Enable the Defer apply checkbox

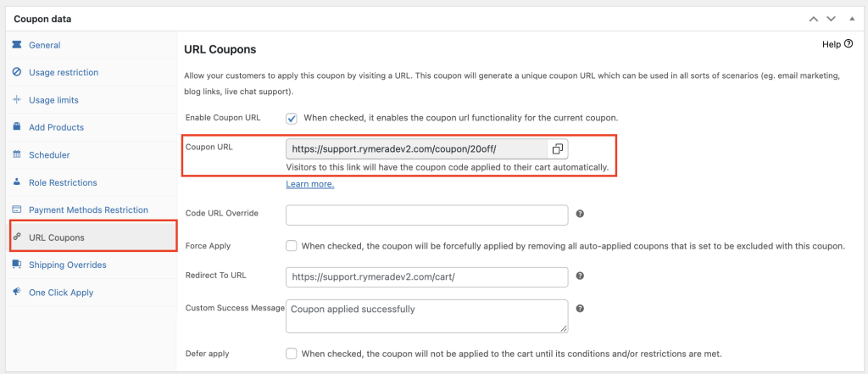point(292,354)
